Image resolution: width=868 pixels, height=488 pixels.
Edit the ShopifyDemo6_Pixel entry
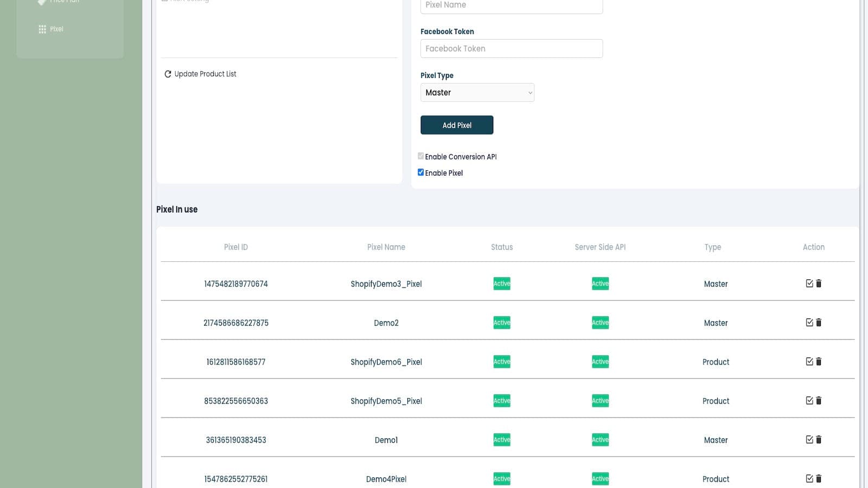tap(809, 362)
